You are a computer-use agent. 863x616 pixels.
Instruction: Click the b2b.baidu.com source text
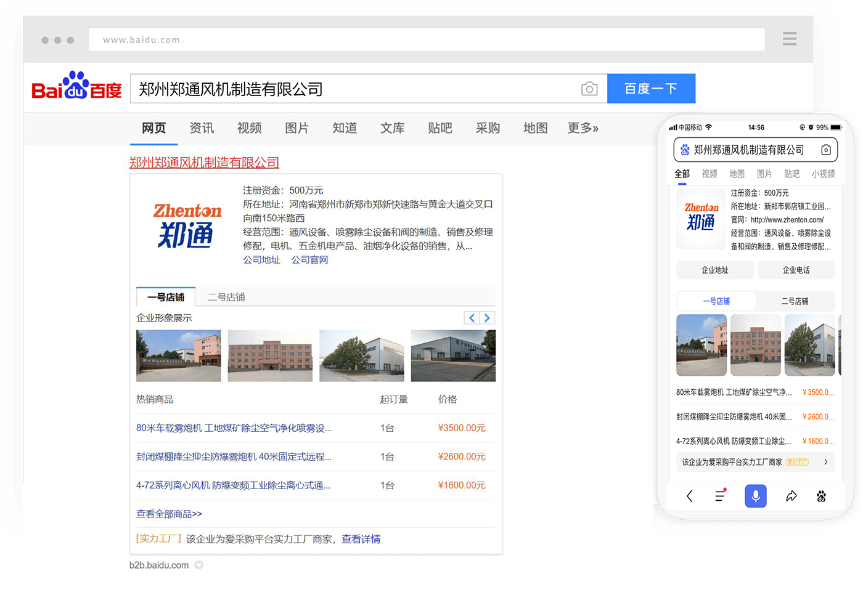(x=159, y=565)
